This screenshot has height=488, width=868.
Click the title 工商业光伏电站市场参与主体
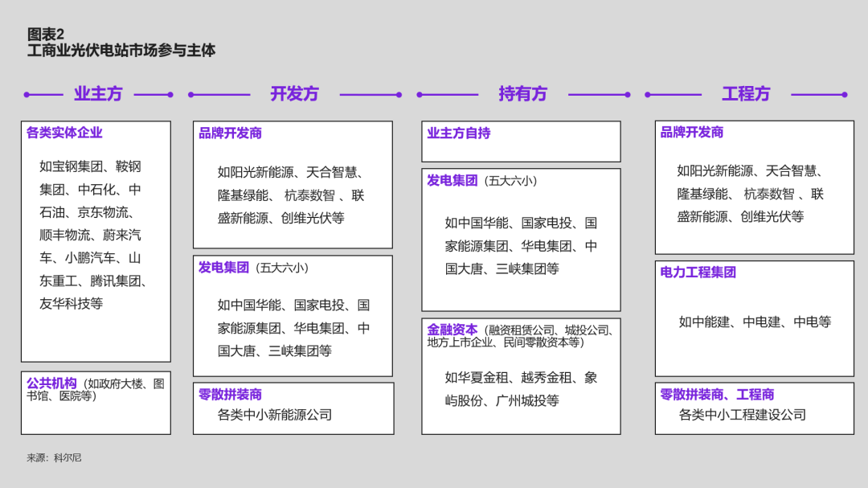[121, 51]
